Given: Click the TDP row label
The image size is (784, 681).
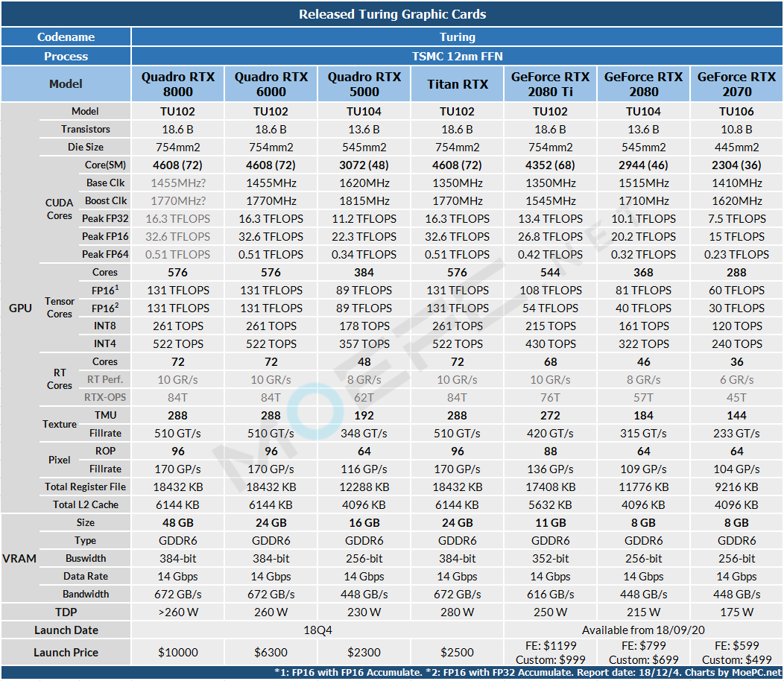Looking at the screenshot, I should (x=66, y=612).
